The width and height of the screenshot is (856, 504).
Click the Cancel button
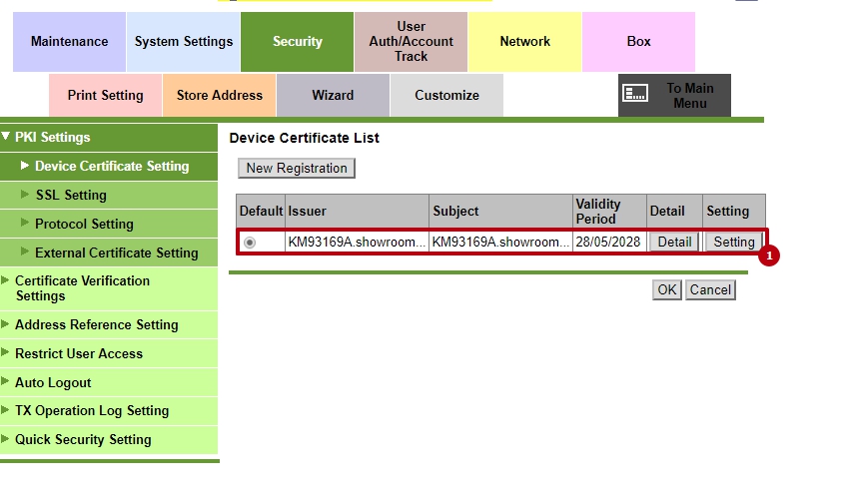710,290
